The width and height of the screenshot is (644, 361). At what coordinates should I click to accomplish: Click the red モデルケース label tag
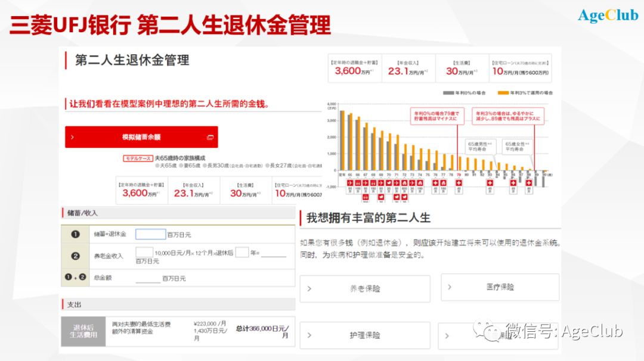click(x=138, y=158)
